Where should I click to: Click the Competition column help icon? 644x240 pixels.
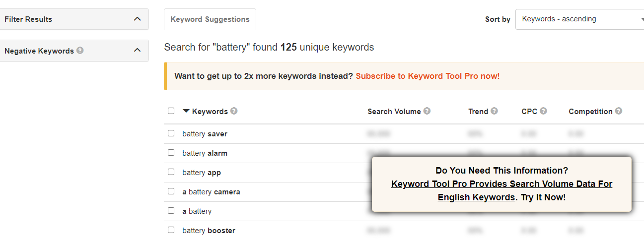pos(618,111)
